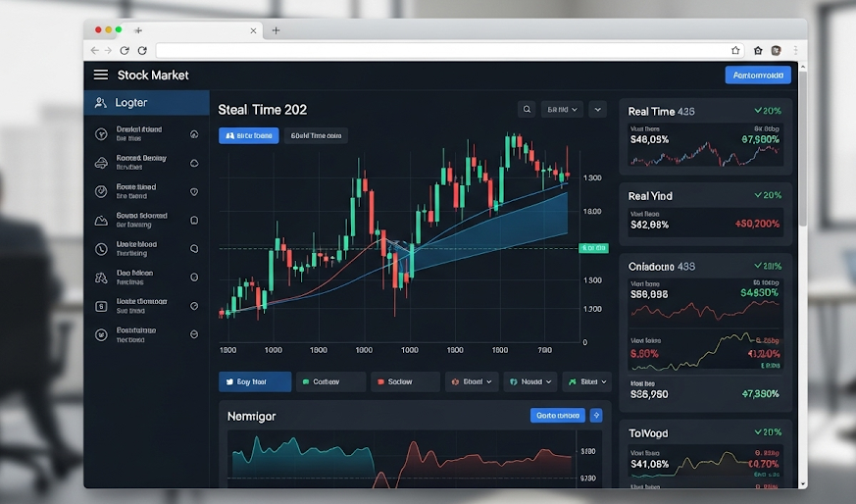
Task: Click the green price marker on chart axis
Action: point(593,248)
